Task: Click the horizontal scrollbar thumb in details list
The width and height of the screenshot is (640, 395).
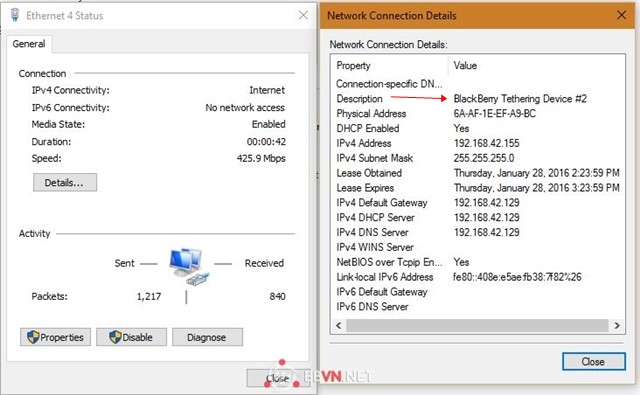Action: tap(477, 325)
